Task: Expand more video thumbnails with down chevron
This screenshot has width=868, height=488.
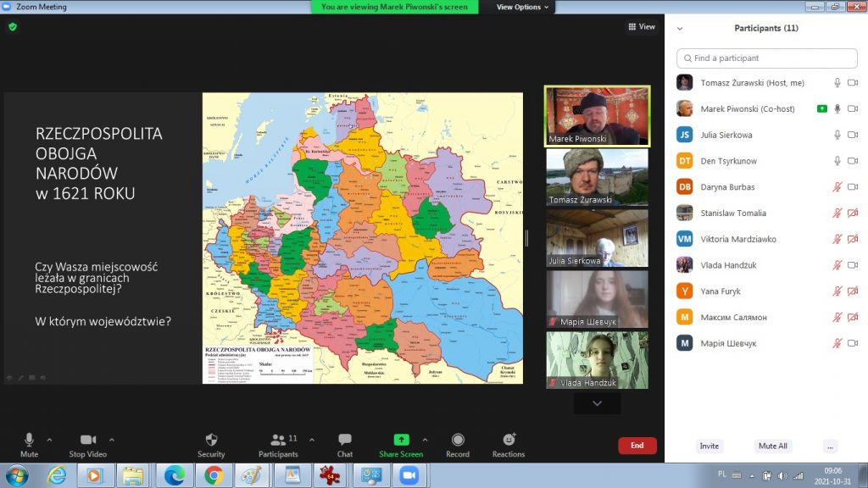Action: (x=597, y=404)
